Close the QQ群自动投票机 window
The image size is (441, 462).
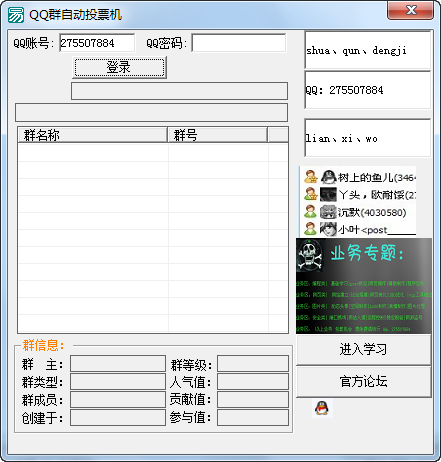pos(410,10)
